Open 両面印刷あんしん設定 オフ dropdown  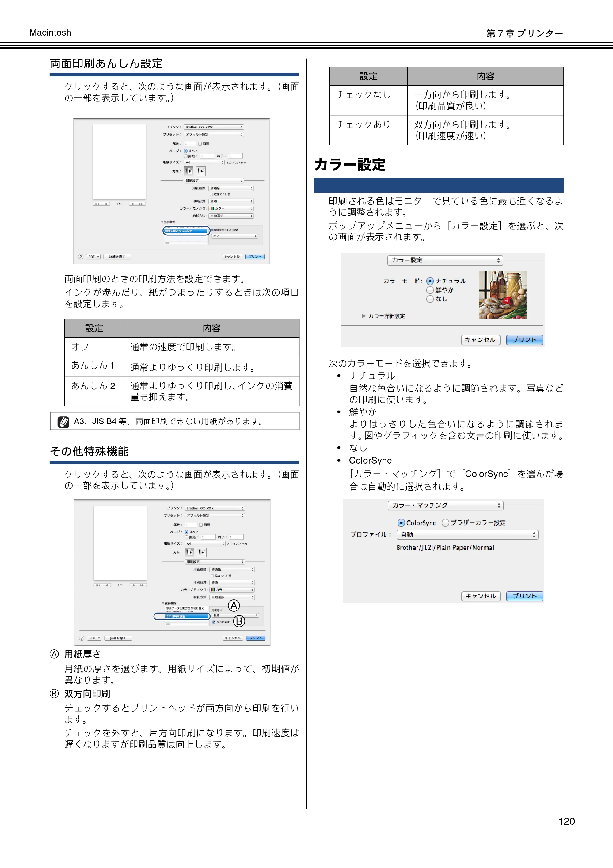click(234, 236)
